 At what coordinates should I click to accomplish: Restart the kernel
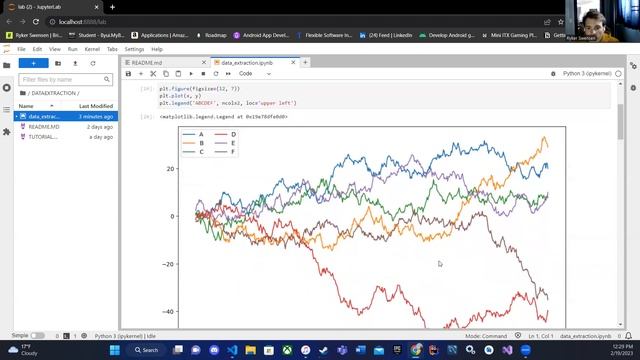click(216, 74)
